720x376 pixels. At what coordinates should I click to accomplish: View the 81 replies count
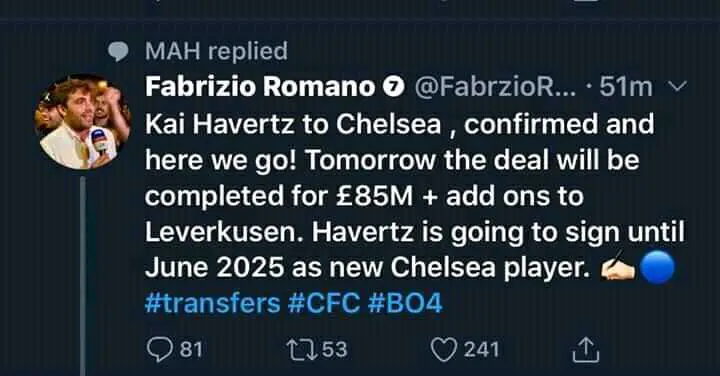point(191,349)
